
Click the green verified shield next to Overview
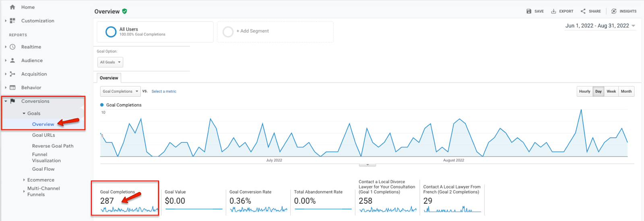(124, 11)
